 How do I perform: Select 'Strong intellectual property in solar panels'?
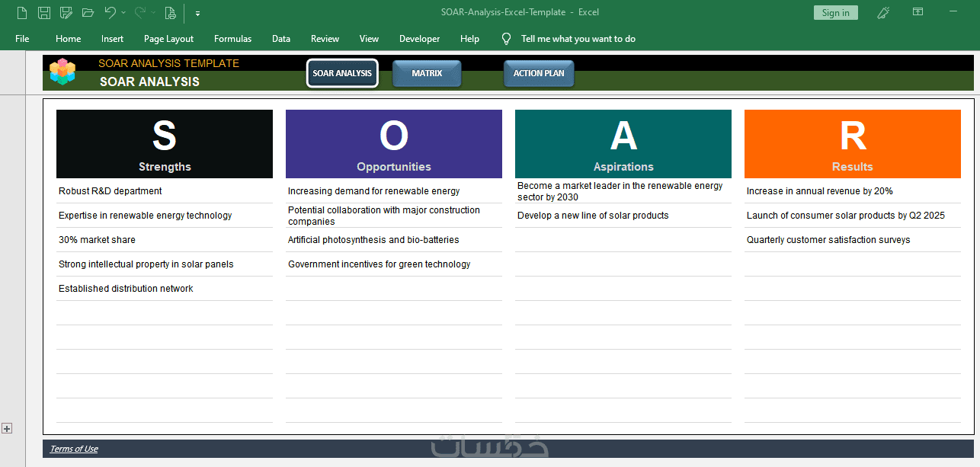pyautogui.click(x=165, y=264)
